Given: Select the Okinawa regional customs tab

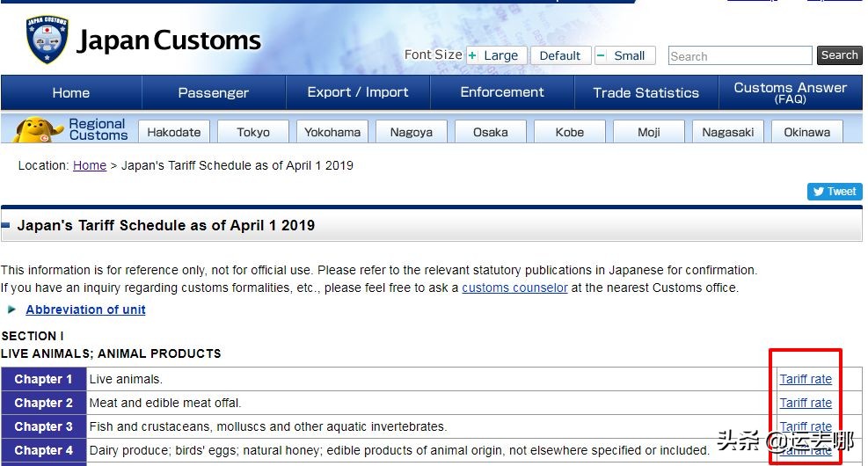Looking at the screenshot, I should click(806, 132).
